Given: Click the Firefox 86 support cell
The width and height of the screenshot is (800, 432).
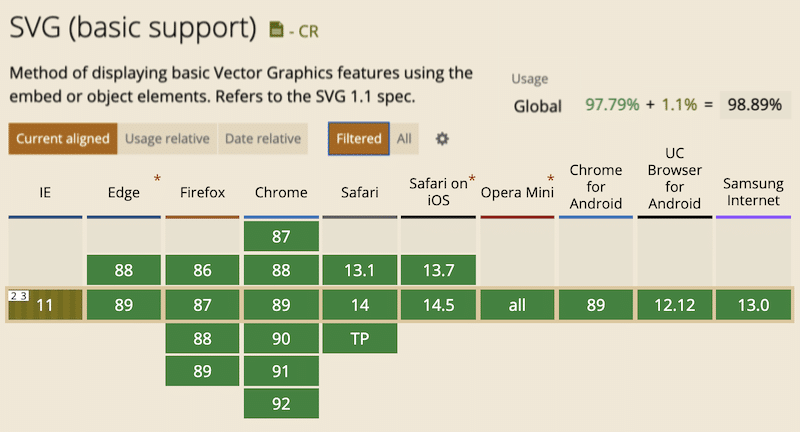Looking at the screenshot, I should [x=202, y=270].
